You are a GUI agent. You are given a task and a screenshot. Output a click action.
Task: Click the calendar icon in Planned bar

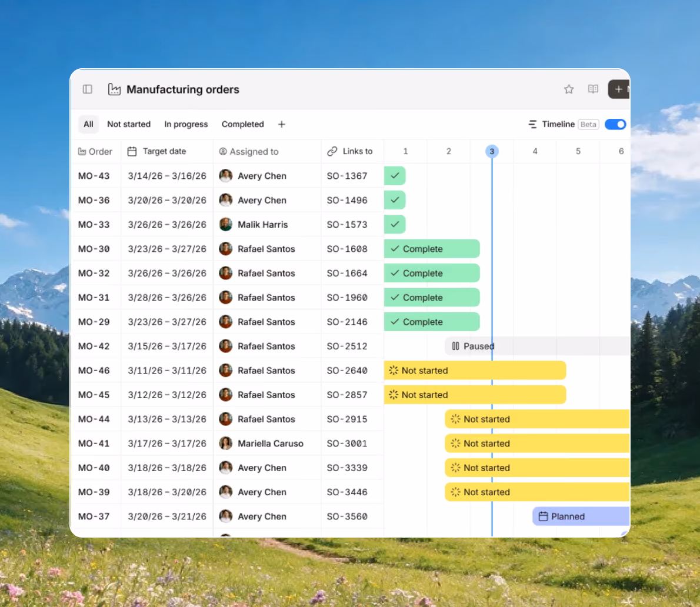(x=543, y=516)
